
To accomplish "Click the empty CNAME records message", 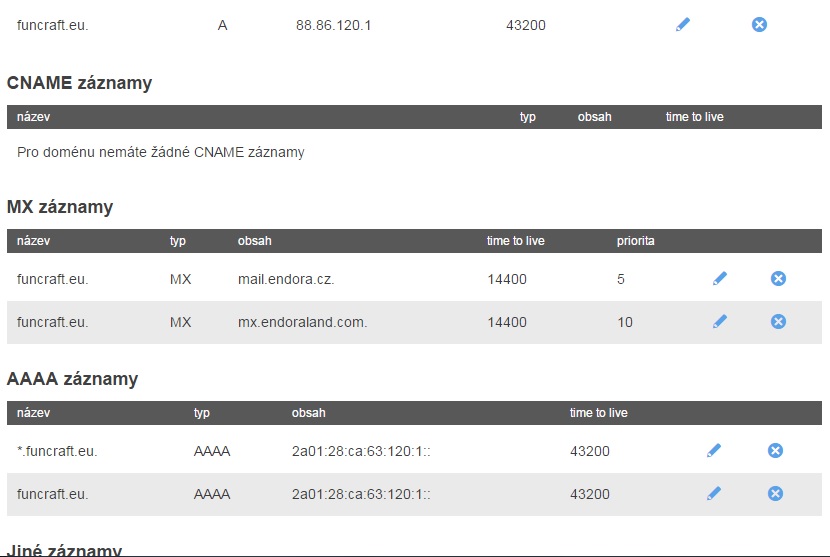I will click(x=161, y=153).
